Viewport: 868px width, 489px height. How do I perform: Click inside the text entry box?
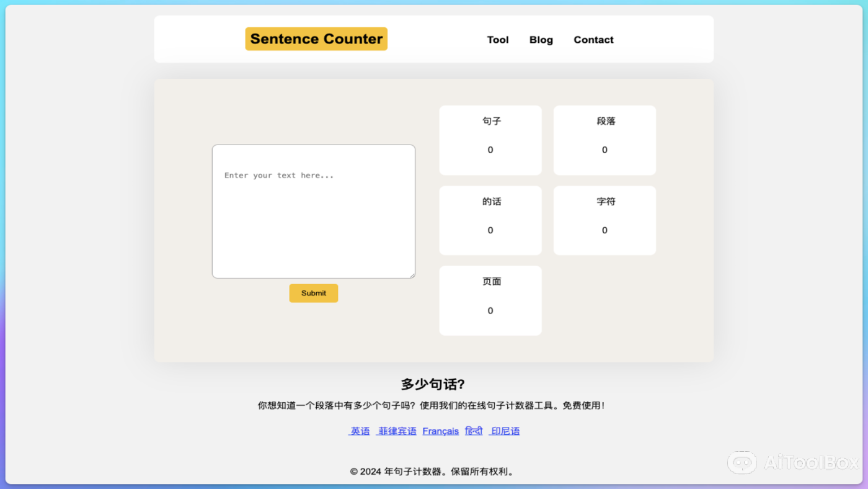coord(313,211)
